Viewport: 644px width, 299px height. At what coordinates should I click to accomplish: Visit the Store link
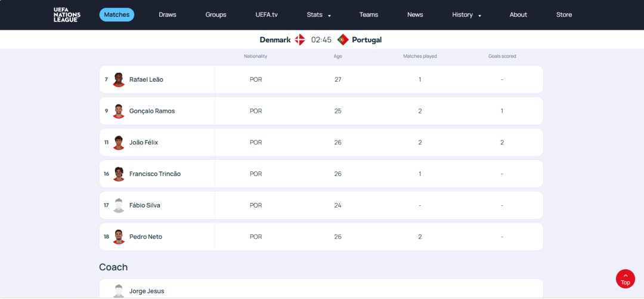pos(564,15)
